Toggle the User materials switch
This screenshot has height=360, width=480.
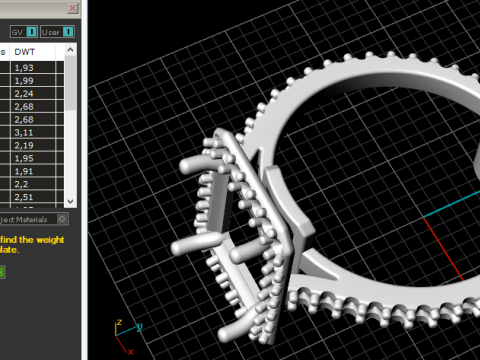[57, 32]
